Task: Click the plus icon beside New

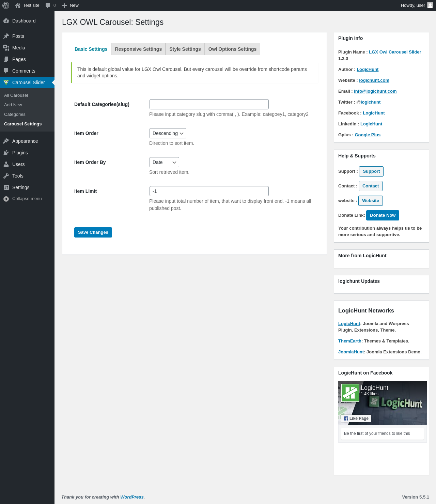Action: [64, 5]
